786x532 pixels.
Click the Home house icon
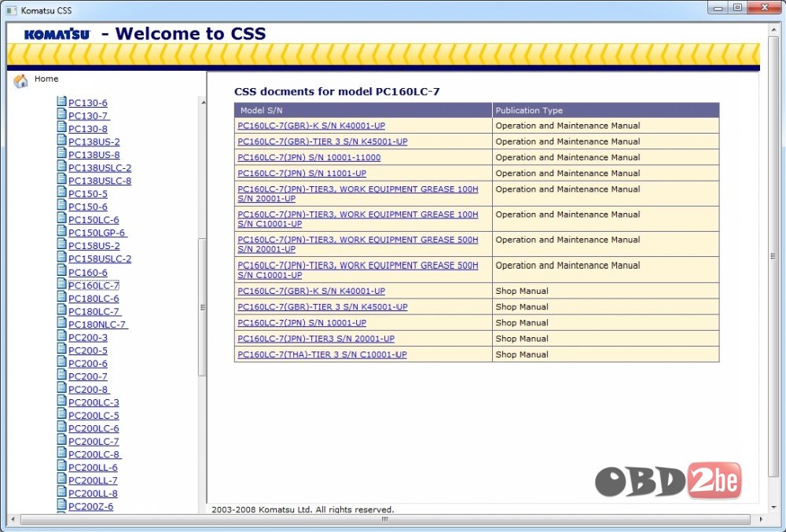(20, 81)
